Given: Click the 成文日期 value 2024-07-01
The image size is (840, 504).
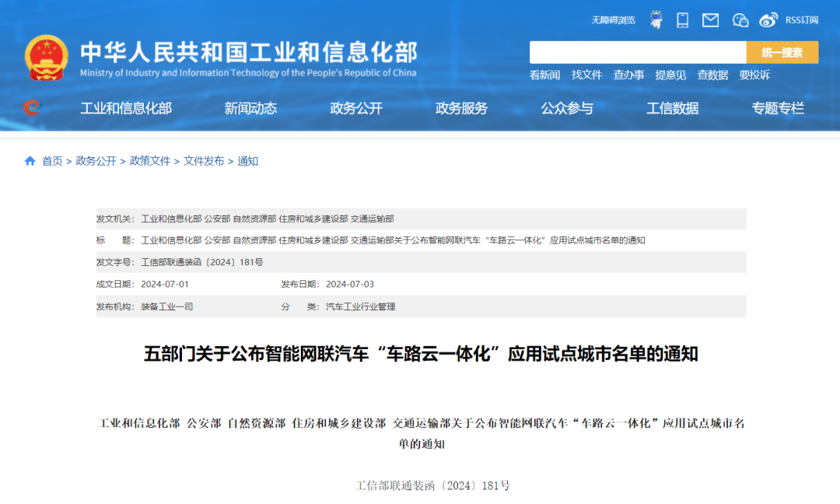Looking at the screenshot, I should pos(165,284).
